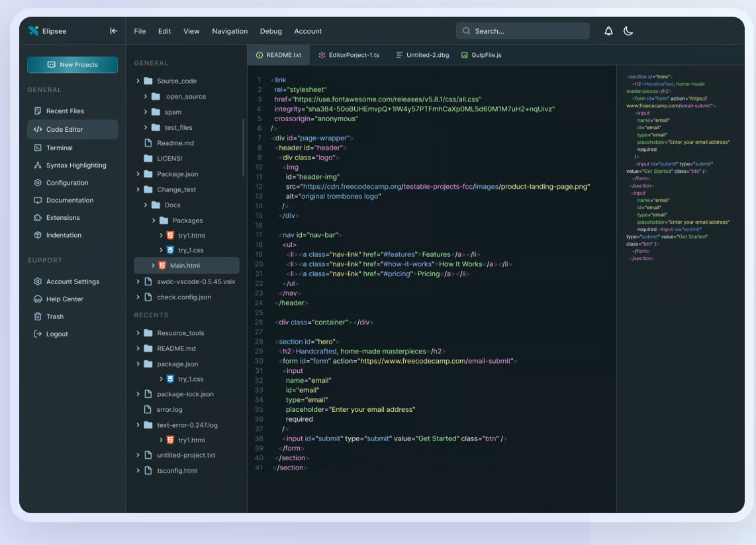Screen dimensions: 756x545
Task: Expand the text-error-0.247.log chevron
Action: pos(138,425)
